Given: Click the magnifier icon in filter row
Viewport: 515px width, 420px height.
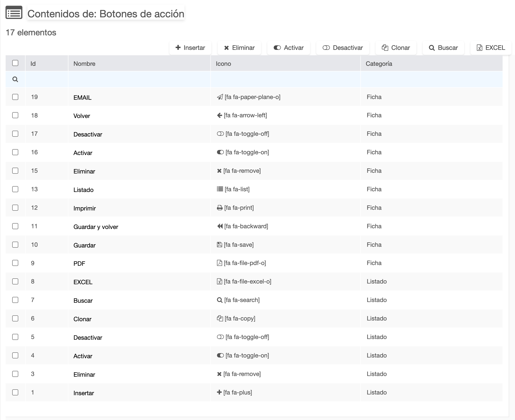Looking at the screenshot, I should [15, 79].
